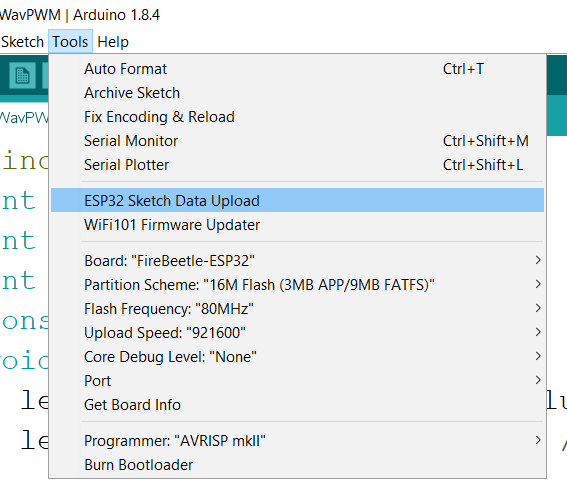Expand the Partition Scheme submenu arrow
Viewport: 567px width, 490px height.
538,284
